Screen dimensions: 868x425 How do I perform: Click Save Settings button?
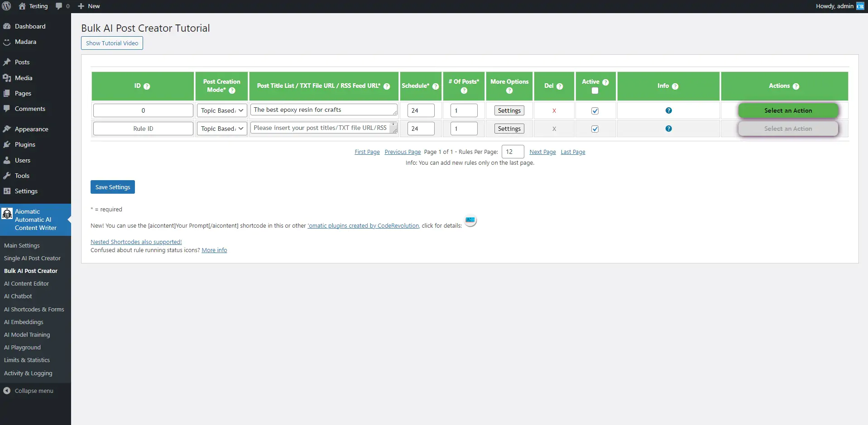[113, 187]
